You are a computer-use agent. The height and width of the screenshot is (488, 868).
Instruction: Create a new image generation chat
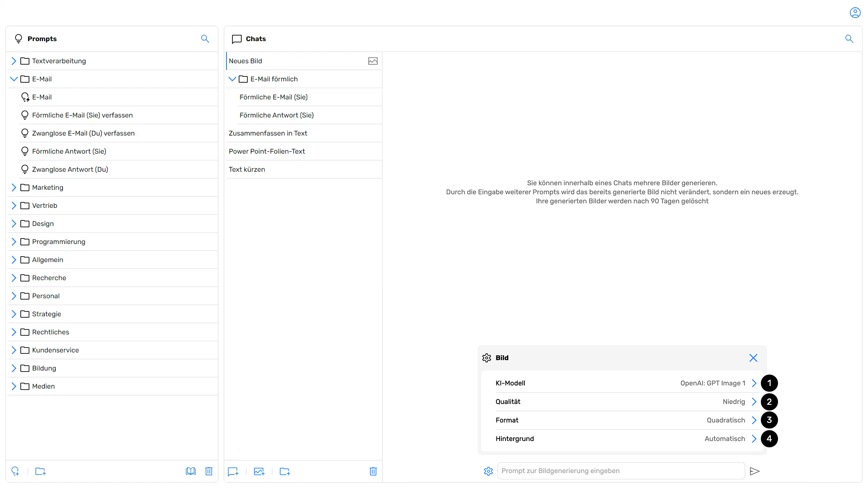pos(259,471)
